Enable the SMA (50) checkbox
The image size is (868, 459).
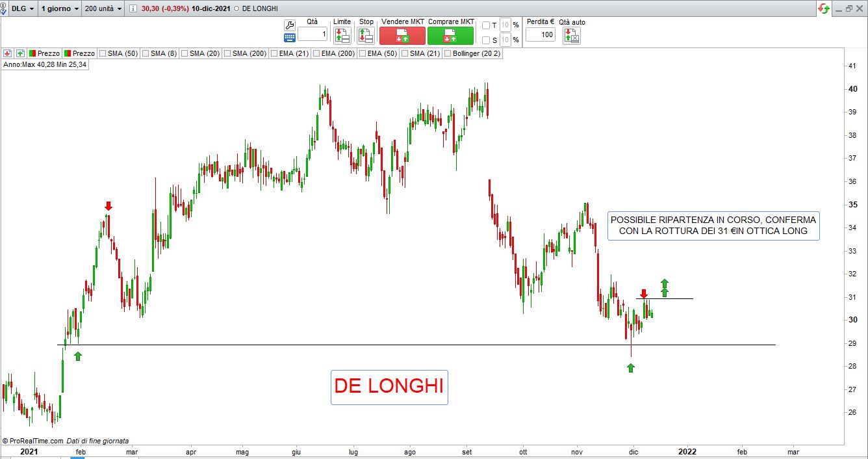[x=102, y=54]
